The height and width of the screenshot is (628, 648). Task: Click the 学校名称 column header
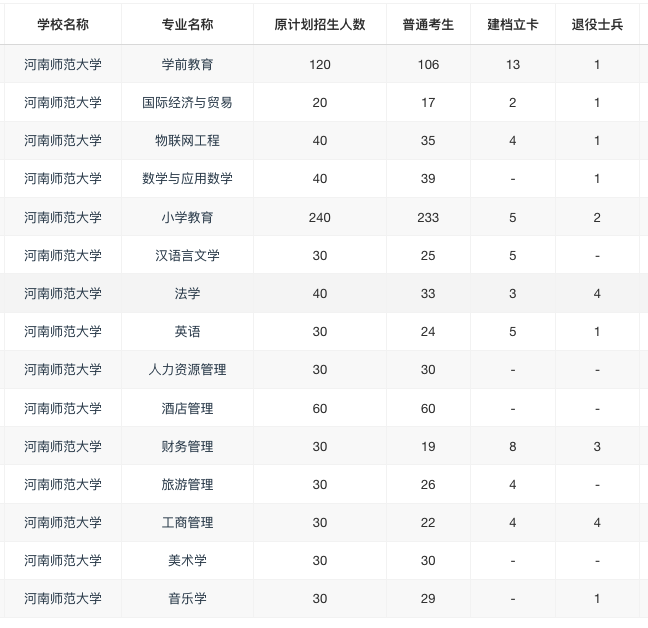coord(63,24)
